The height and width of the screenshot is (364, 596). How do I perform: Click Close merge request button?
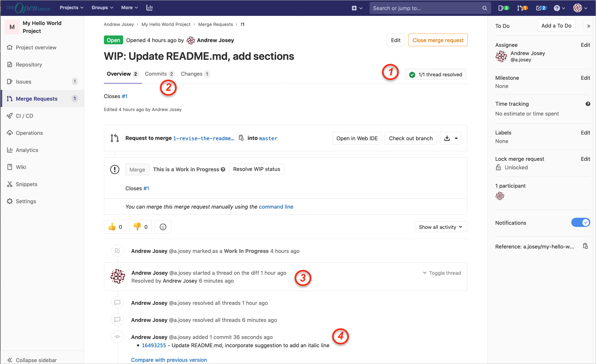point(438,40)
